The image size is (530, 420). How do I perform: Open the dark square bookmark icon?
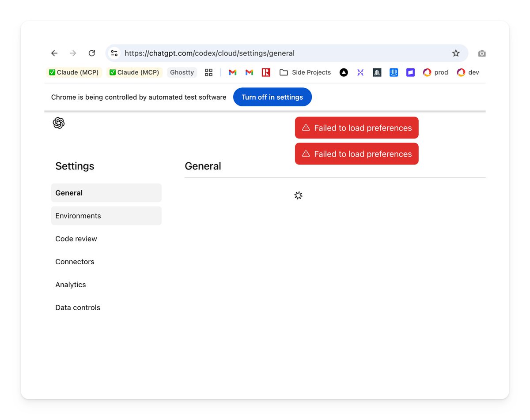(x=377, y=72)
